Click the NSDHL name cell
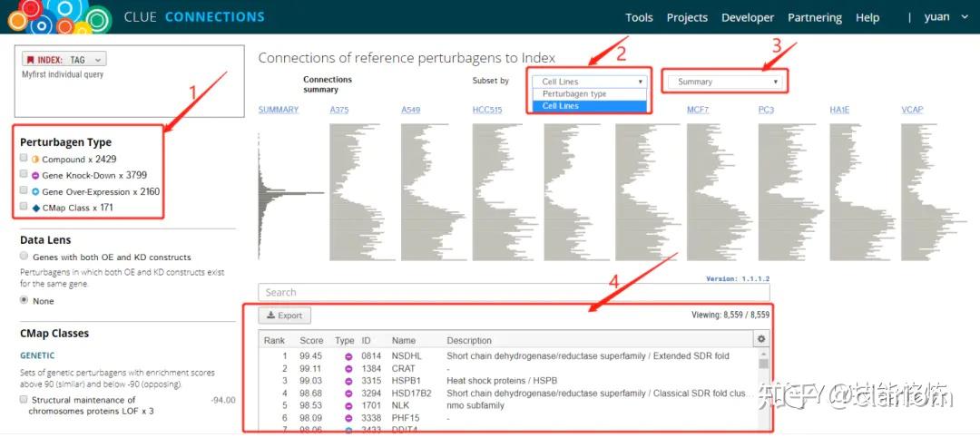 pyautogui.click(x=407, y=356)
